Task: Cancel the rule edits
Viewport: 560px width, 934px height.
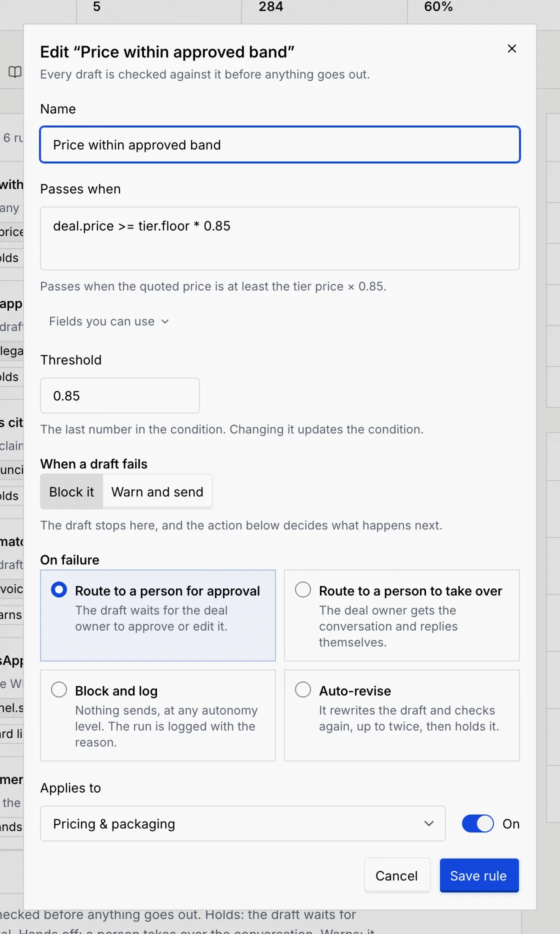Action: tap(397, 875)
